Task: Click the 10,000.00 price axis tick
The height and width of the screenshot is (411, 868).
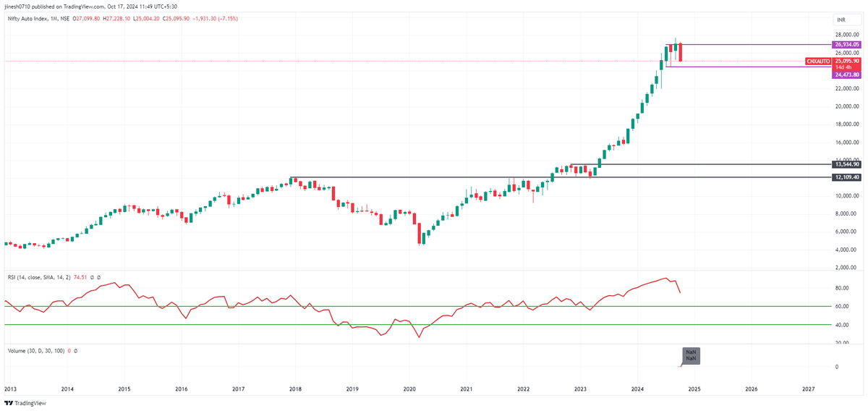Action: [846, 196]
